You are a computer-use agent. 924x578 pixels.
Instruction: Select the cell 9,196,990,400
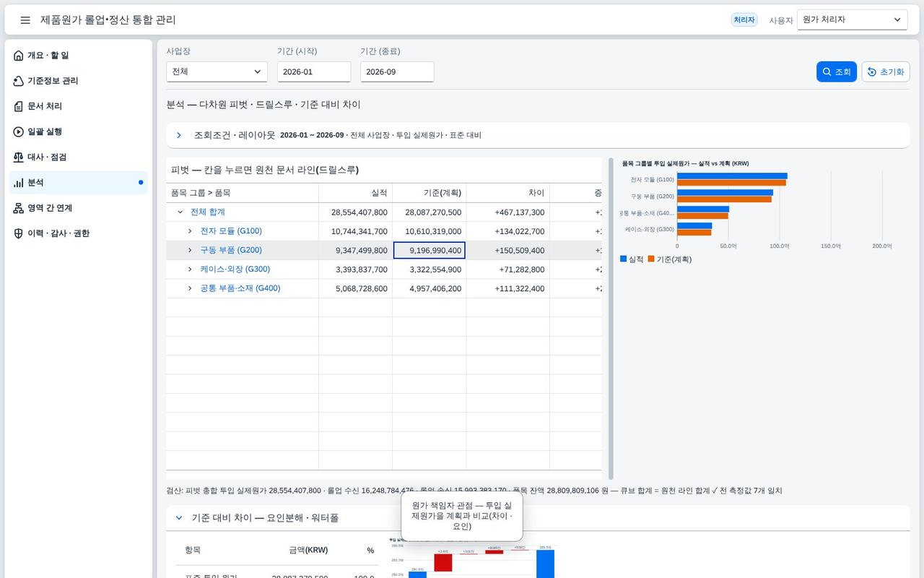[x=429, y=250]
